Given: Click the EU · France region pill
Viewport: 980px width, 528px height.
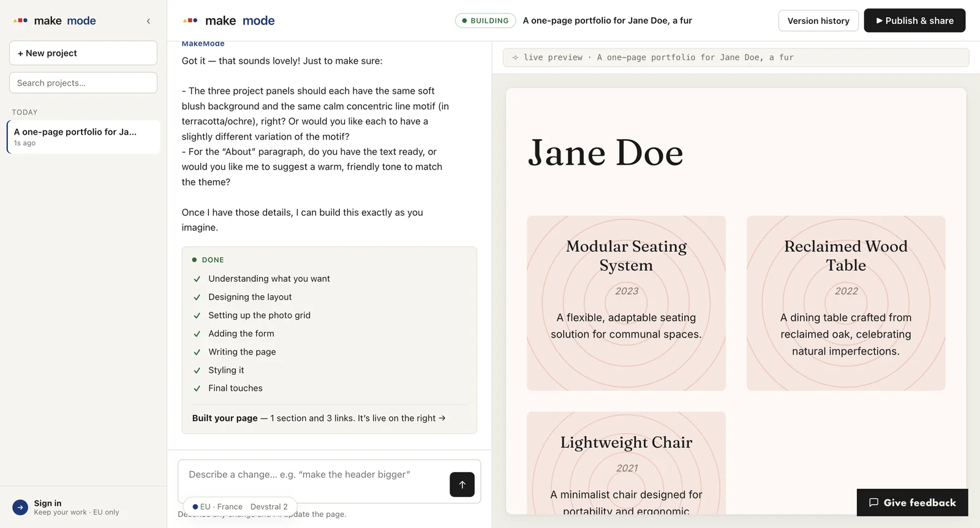Looking at the screenshot, I should tap(217, 507).
